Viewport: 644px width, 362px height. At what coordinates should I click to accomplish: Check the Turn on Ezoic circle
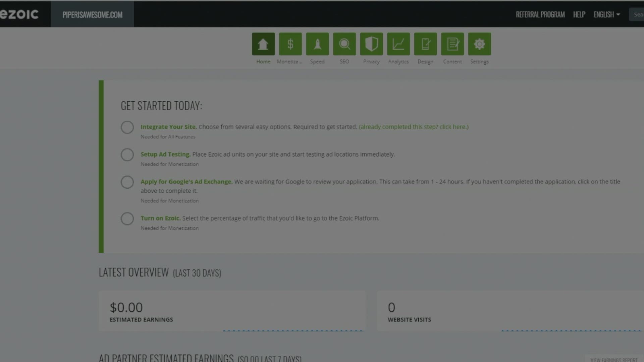click(x=127, y=219)
